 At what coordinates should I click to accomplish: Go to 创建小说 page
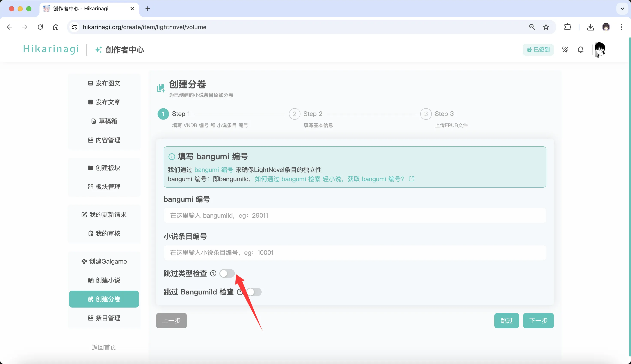104,280
